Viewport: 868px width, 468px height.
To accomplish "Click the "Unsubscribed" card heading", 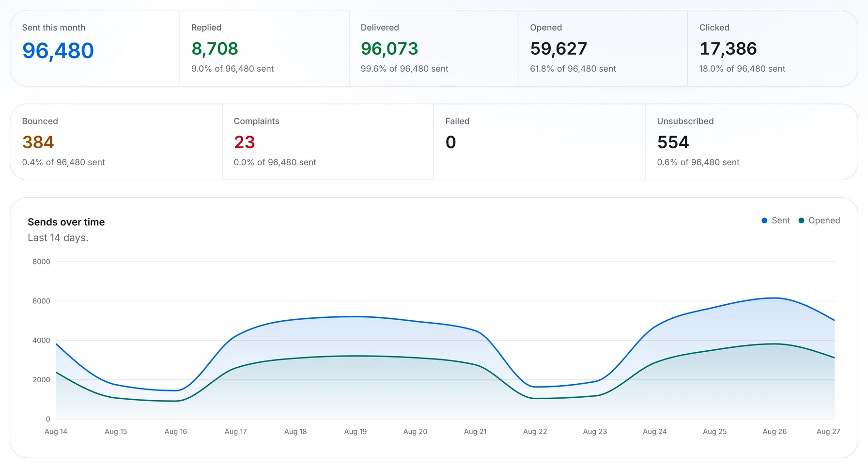I will 685,121.
